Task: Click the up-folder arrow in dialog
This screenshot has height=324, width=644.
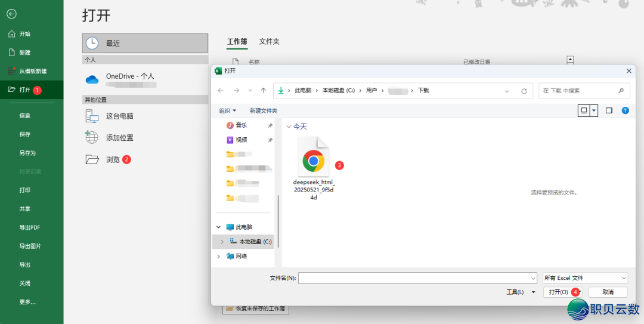Action: [x=264, y=91]
